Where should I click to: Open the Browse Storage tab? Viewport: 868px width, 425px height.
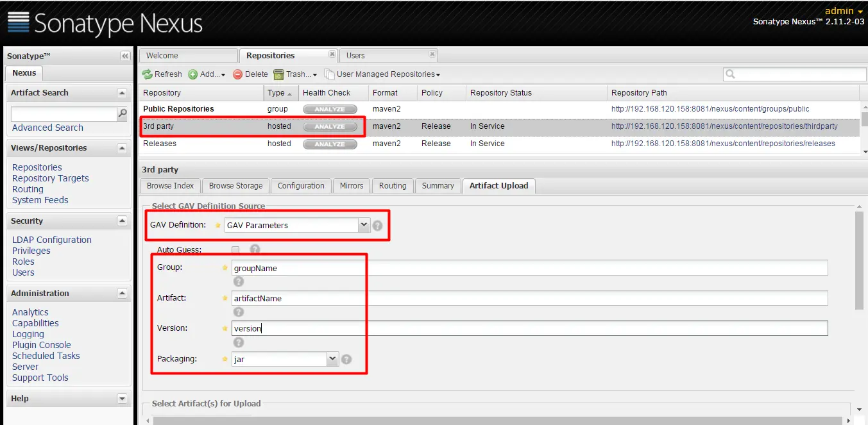(235, 186)
